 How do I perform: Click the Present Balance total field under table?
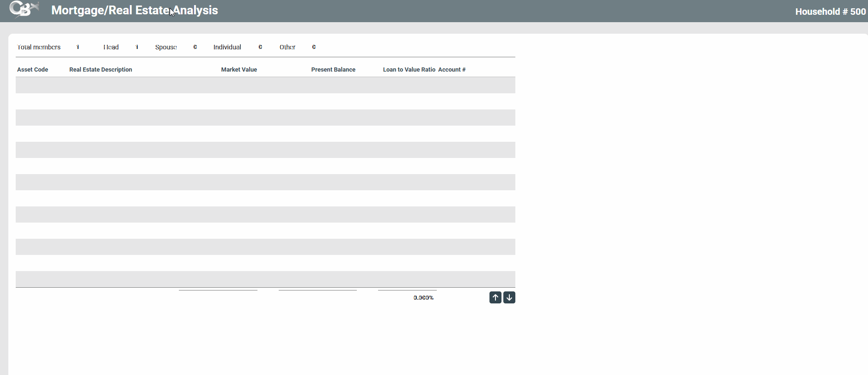click(x=318, y=296)
